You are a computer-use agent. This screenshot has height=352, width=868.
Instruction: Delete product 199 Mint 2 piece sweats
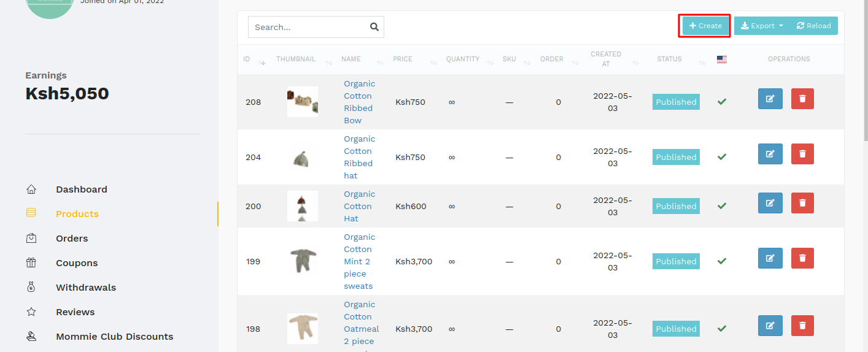tap(802, 258)
